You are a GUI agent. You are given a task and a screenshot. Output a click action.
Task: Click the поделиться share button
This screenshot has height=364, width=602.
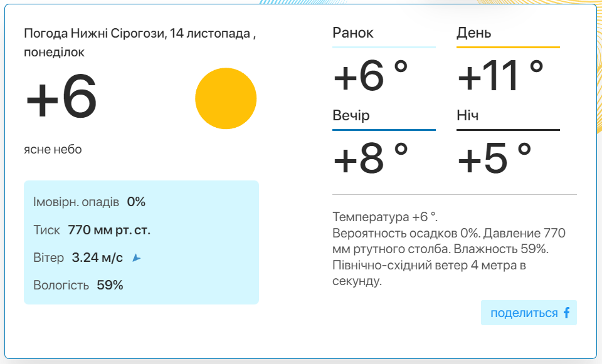pos(529,313)
